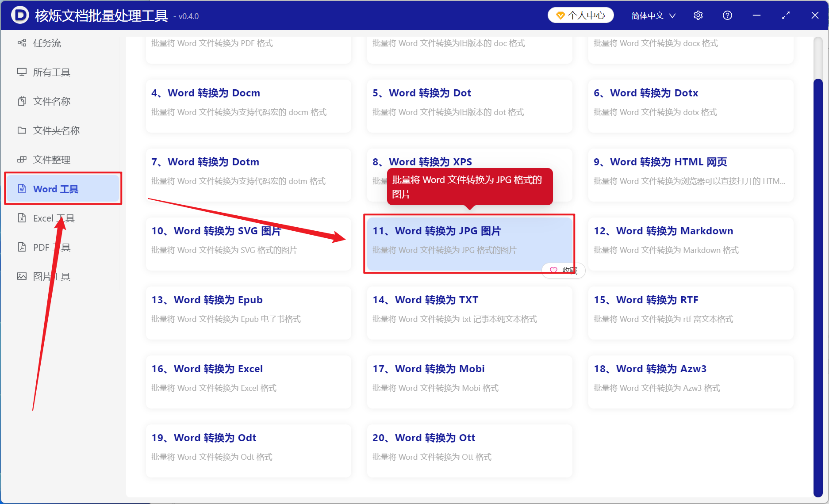Viewport: 829px width, 504px height.
Task: Open the Word 转换为 Odt card
Action: pos(248,451)
